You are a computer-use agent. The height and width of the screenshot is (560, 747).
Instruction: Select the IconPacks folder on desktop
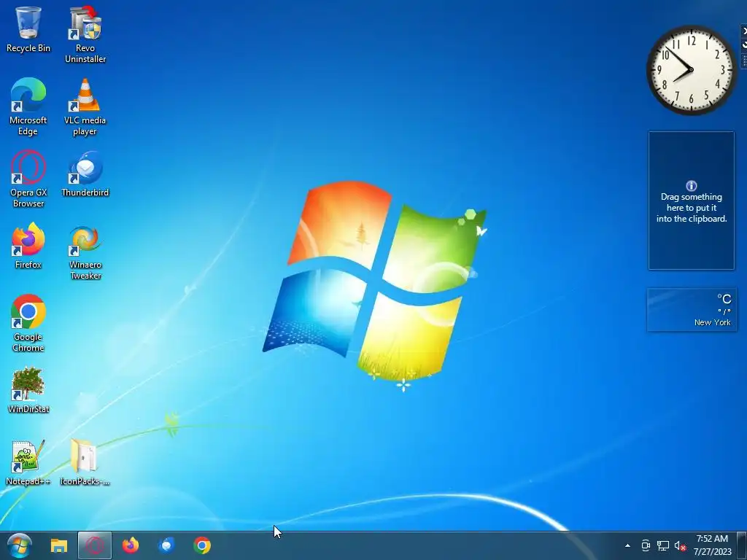click(x=85, y=462)
